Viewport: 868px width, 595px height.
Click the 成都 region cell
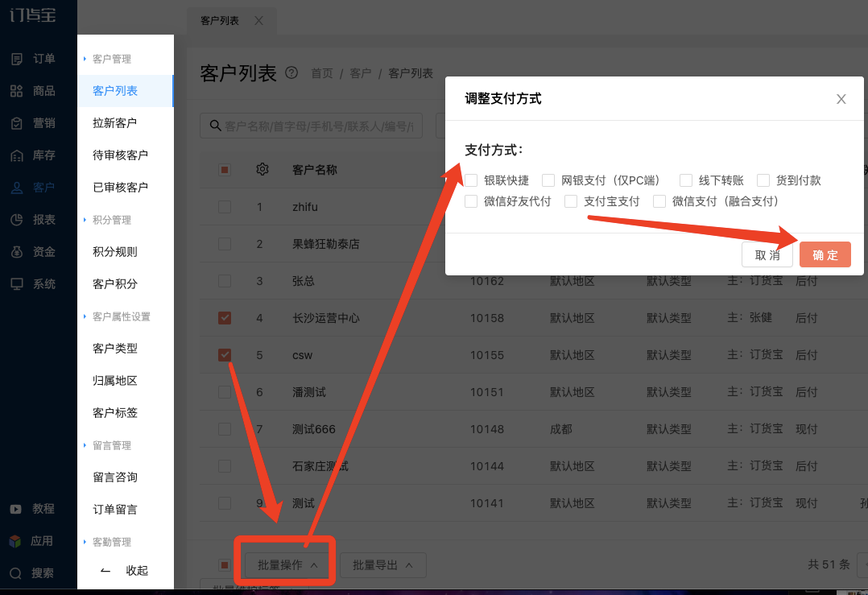(x=560, y=429)
